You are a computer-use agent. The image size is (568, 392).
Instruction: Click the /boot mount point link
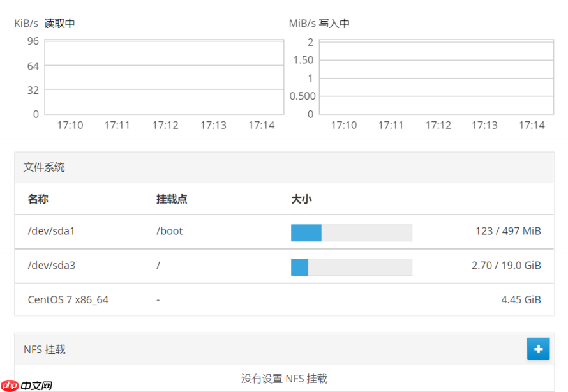169,232
